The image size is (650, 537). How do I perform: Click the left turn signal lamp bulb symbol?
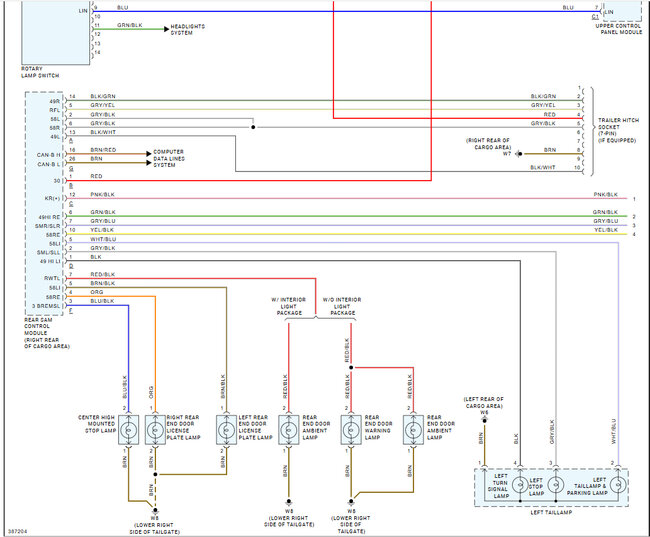(520, 484)
